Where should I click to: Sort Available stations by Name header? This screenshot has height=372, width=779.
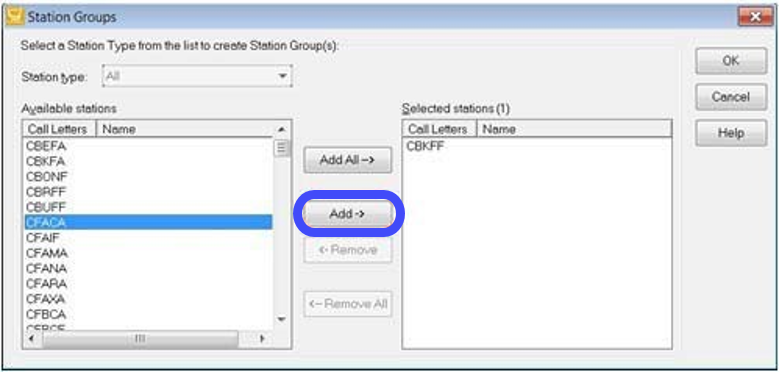point(184,129)
